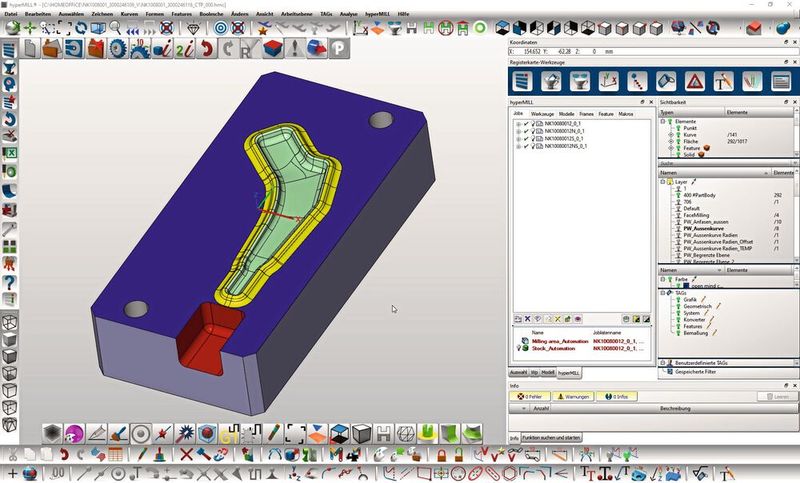Screen dimensions: 800x483
Task: Toggle visibility of FaceMilling layer
Action: point(678,215)
